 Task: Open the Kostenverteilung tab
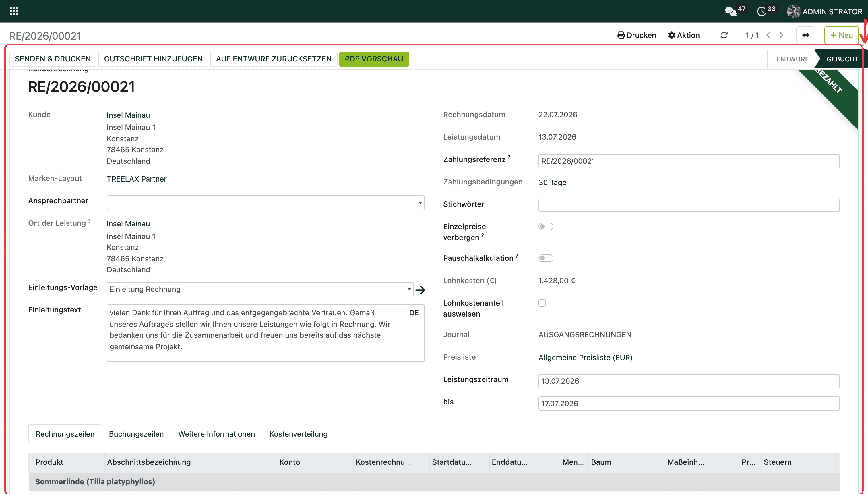299,434
